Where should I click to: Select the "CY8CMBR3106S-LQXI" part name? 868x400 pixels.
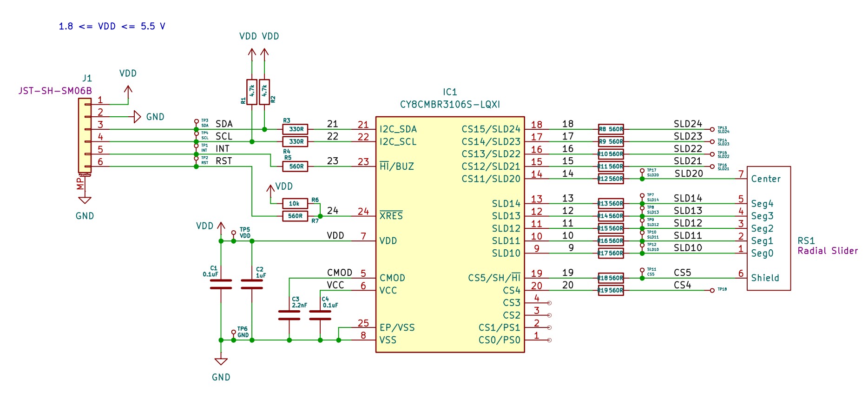(450, 104)
